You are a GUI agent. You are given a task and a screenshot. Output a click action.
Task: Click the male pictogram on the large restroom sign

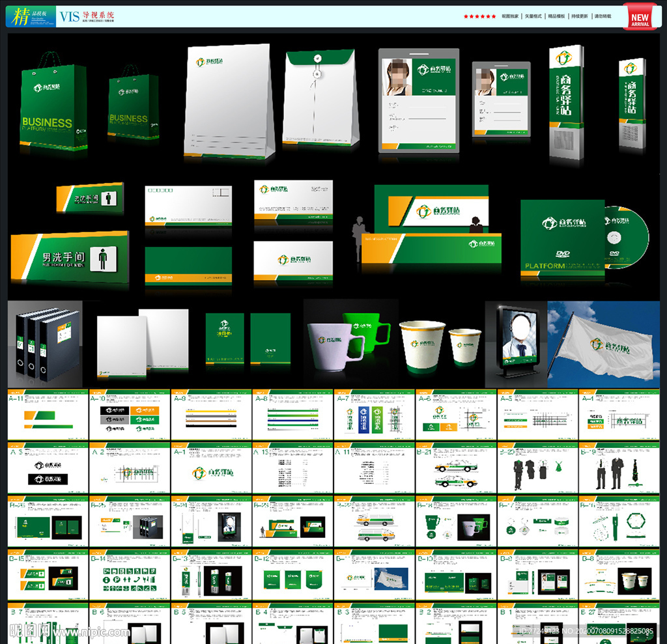click(x=102, y=258)
